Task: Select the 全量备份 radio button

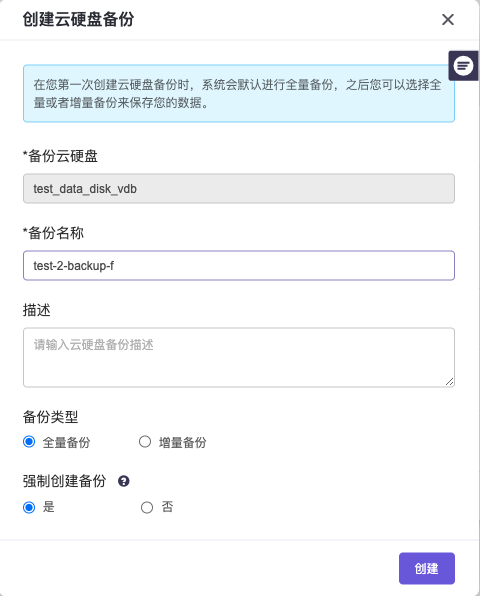Action: [x=29, y=442]
